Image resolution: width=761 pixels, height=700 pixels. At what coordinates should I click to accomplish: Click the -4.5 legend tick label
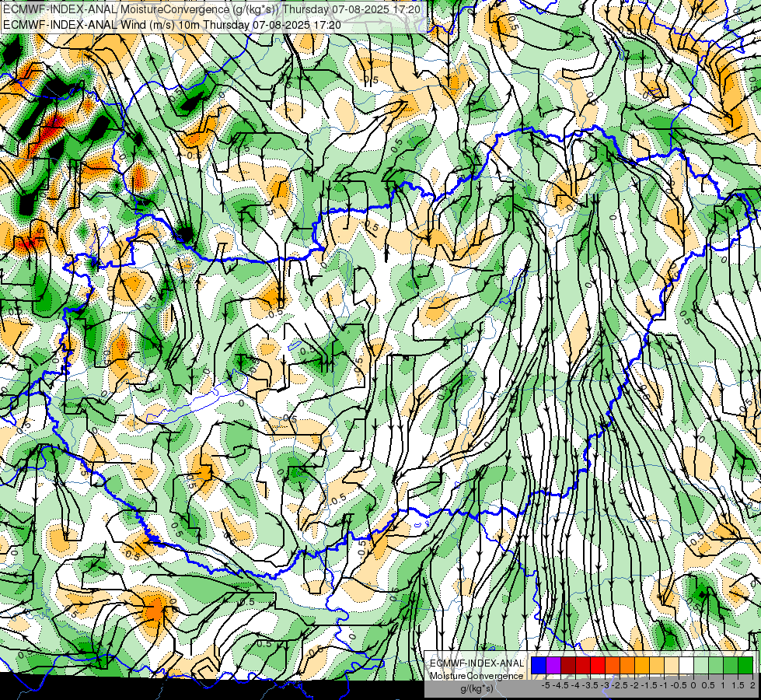560,685
